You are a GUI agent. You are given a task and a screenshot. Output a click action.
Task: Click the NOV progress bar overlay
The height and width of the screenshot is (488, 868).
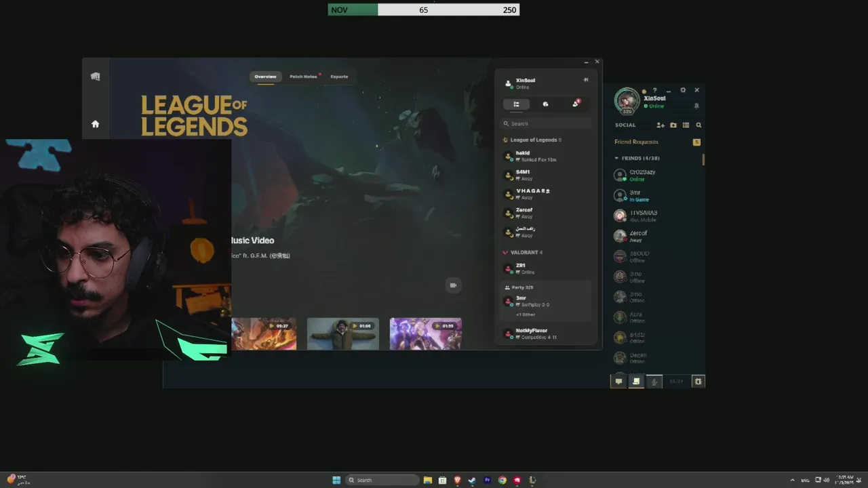(424, 9)
